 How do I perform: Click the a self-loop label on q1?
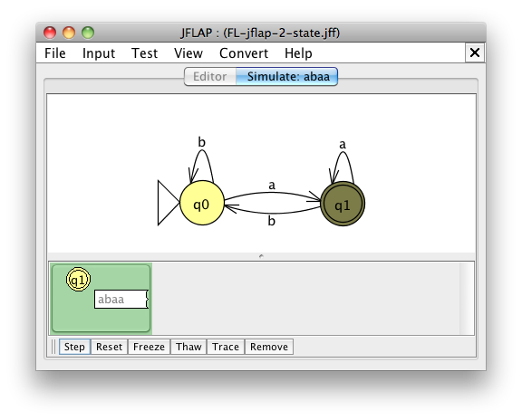click(x=343, y=145)
